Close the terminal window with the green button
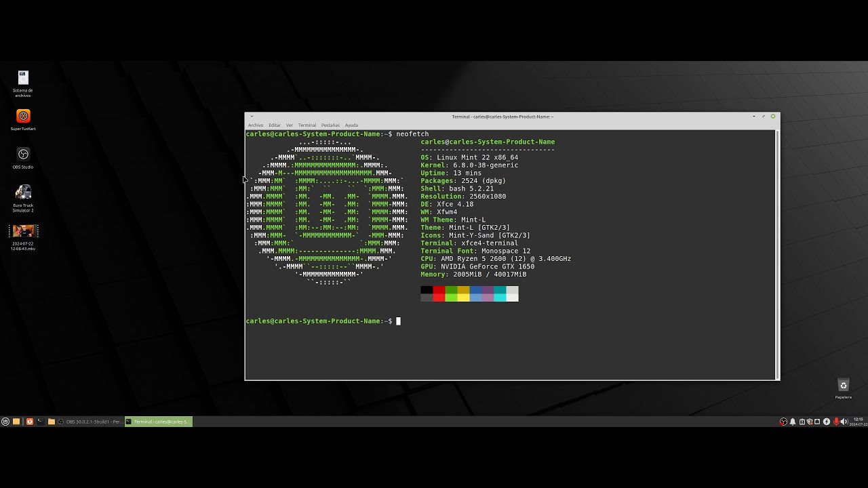868x488 pixels. coord(773,117)
